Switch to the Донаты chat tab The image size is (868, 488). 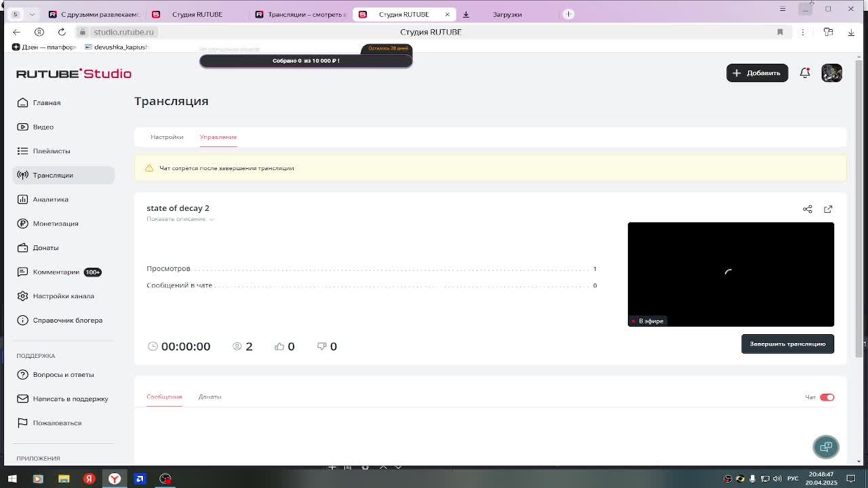point(210,396)
